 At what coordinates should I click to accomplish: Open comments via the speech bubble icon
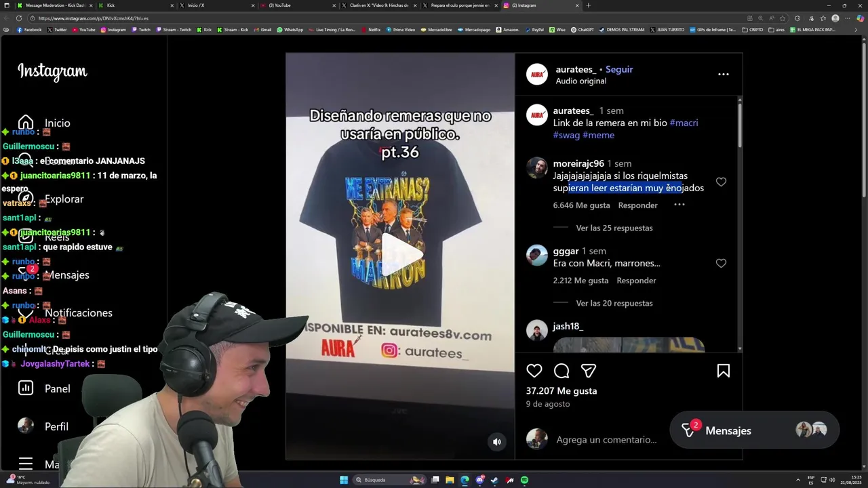point(561,371)
